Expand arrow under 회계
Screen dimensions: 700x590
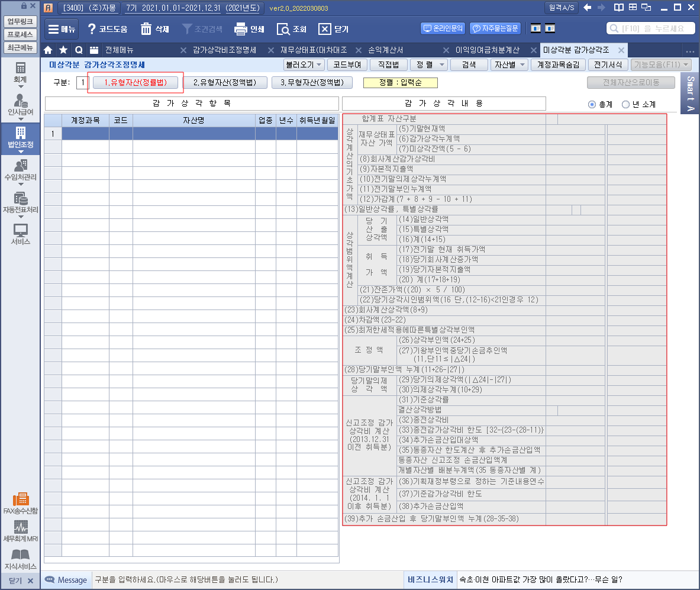coord(21,86)
